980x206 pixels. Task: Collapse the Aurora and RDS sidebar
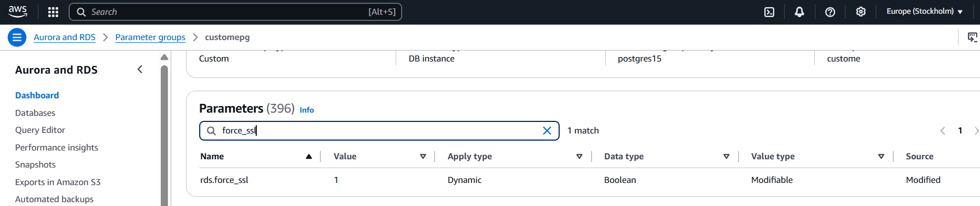point(140,69)
